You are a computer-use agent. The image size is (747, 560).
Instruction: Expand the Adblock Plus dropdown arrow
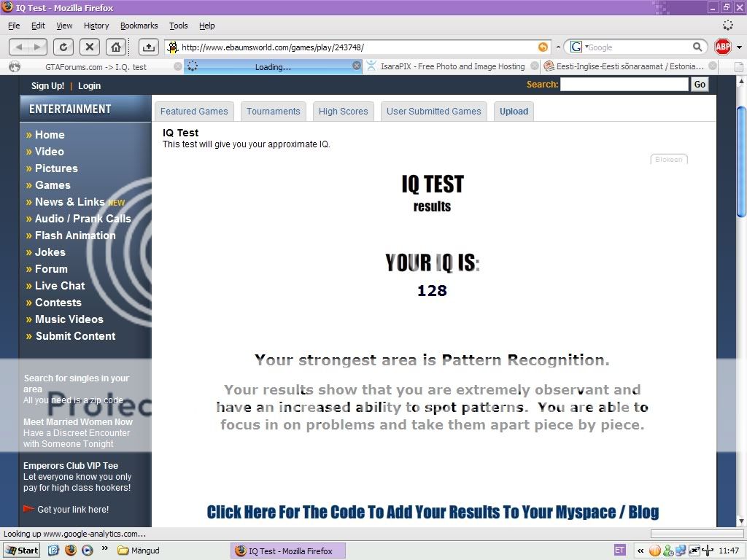click(738, 47)
